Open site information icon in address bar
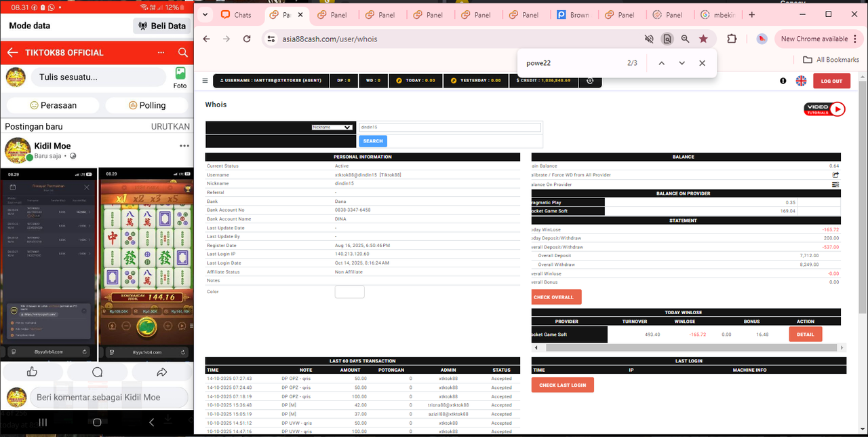The width and height of the screenshot is (868, 437). [271, 39]
